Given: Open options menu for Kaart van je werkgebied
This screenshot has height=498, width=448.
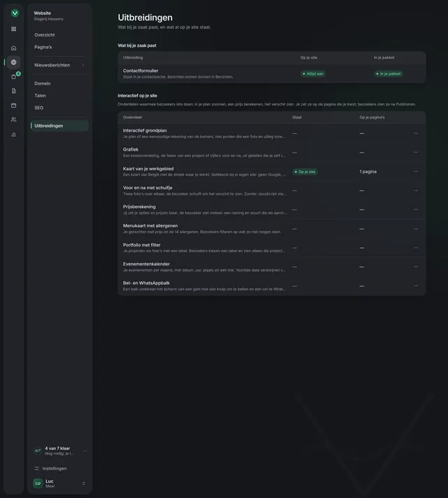Looking at the screenshot, I should 416,172.
